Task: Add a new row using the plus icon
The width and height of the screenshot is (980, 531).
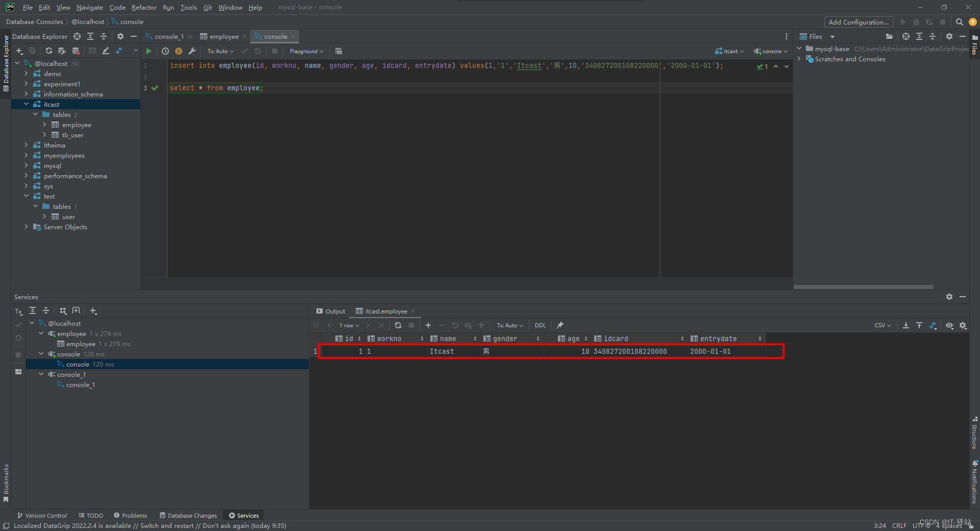Action: point(428,325)
